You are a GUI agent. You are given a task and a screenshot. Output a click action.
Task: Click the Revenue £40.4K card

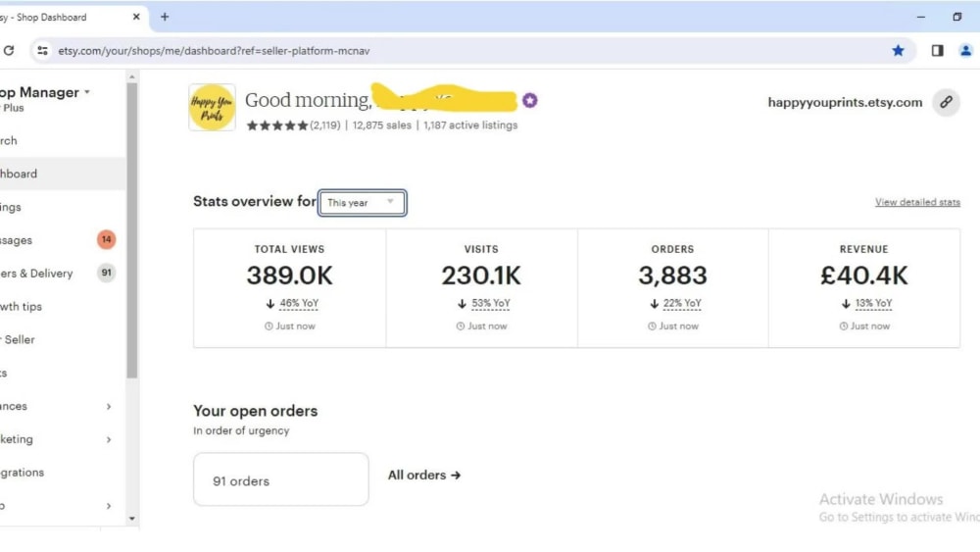[x=863, y=287]
